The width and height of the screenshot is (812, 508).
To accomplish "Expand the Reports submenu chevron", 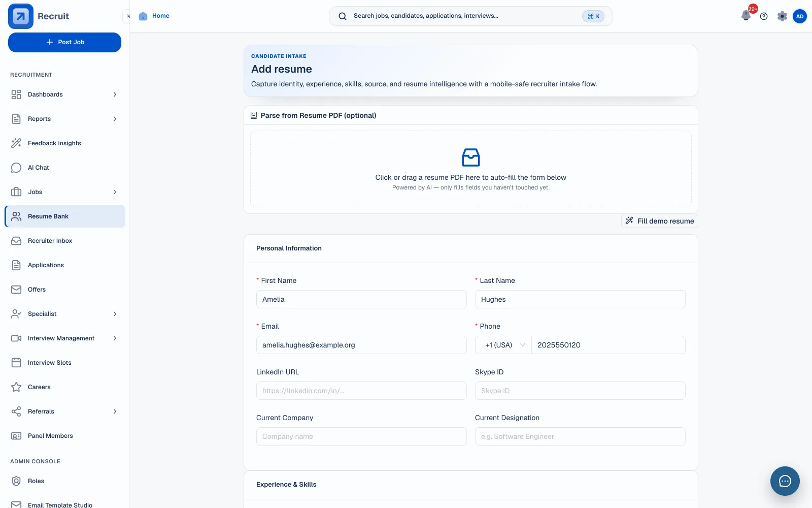I will pyautogui.click(x=115, y=119).
